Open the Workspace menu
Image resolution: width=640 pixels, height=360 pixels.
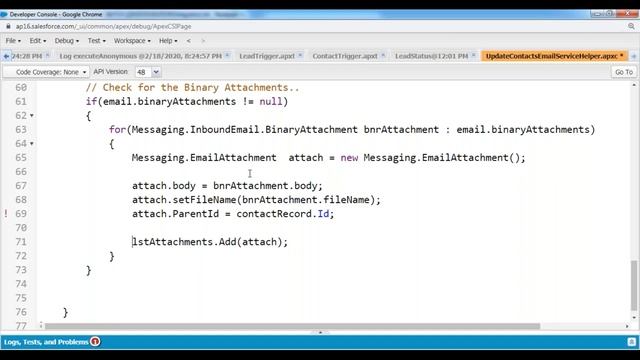(132, 41)
